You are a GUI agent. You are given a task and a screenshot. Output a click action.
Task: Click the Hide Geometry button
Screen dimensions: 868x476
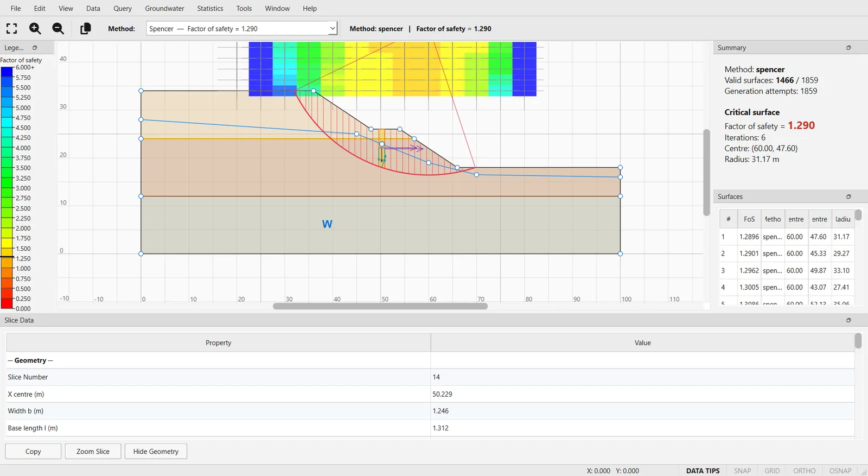[156, 452]
